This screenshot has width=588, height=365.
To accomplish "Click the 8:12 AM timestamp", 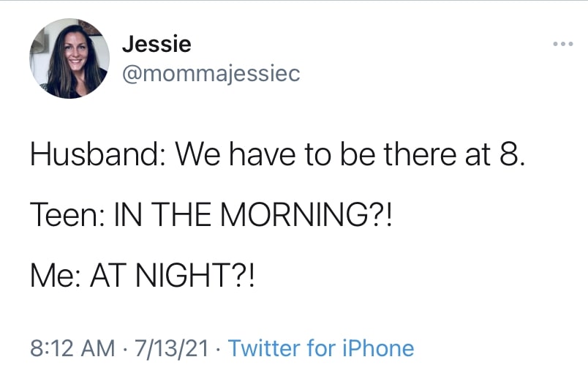I will [72, 348].
